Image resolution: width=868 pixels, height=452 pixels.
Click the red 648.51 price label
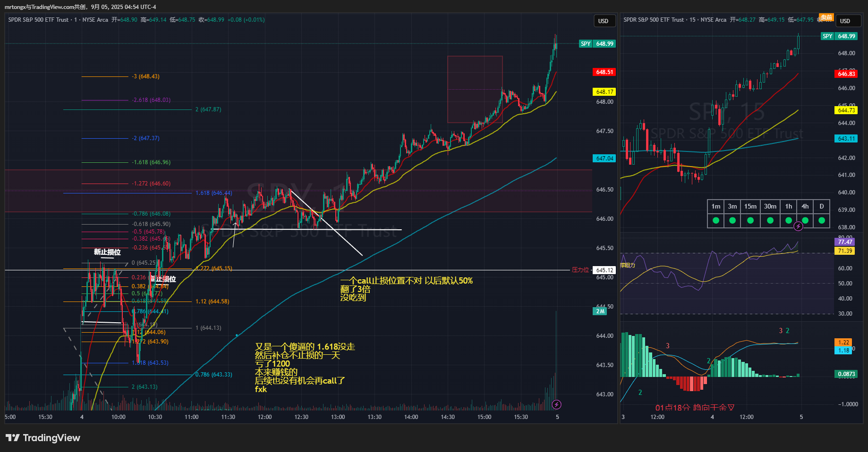click(x=604, y=72)
